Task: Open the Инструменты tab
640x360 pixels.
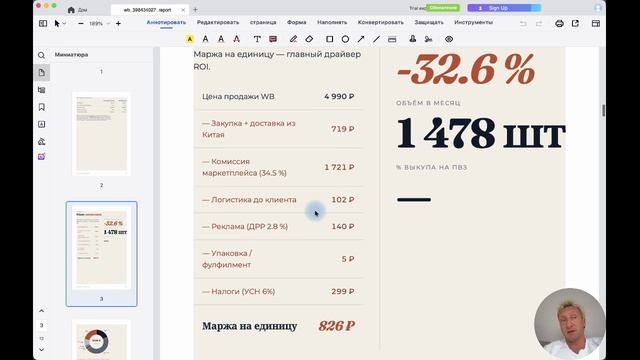Action: click(473, 22)
